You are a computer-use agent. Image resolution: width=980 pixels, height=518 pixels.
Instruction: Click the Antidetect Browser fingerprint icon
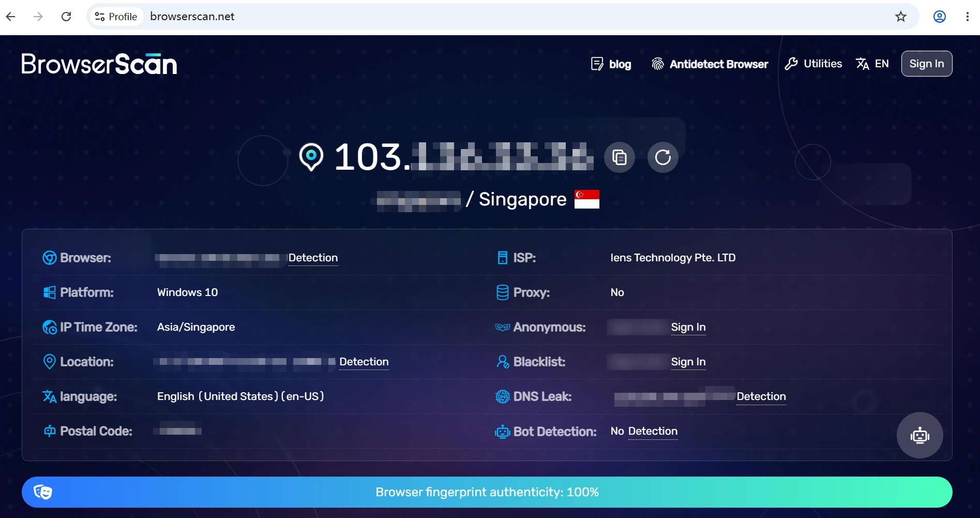tap(658, 64)
